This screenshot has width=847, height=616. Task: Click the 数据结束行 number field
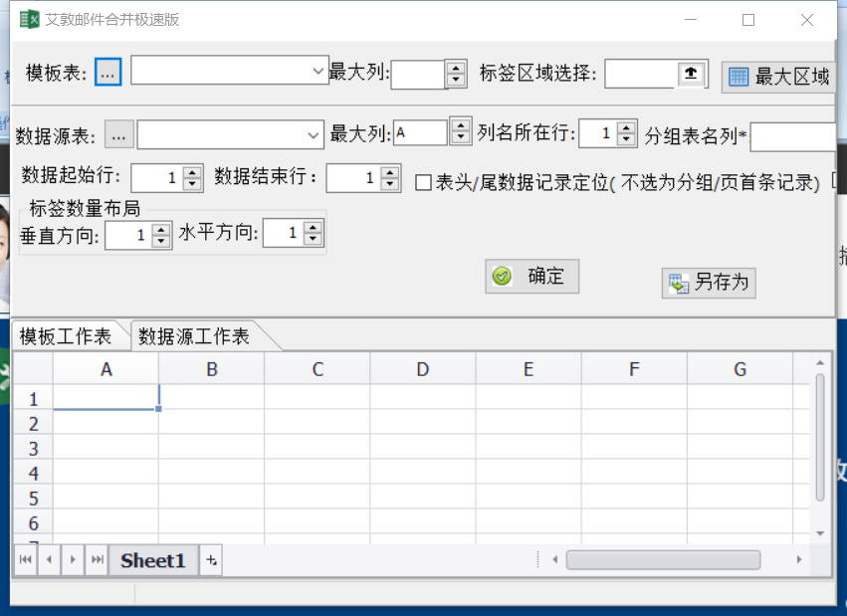pyautogui.click(x=353, y=178)
